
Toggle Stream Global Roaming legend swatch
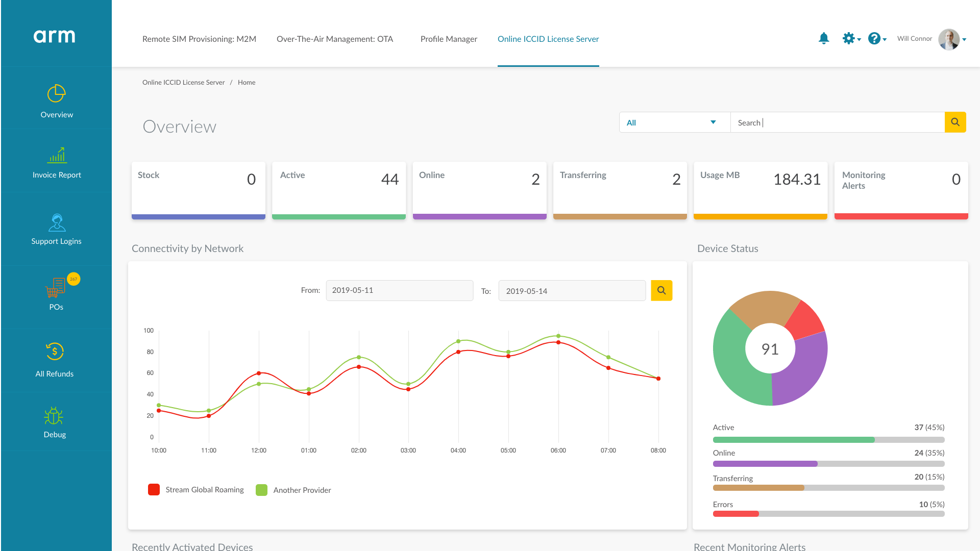pos(154,490)
